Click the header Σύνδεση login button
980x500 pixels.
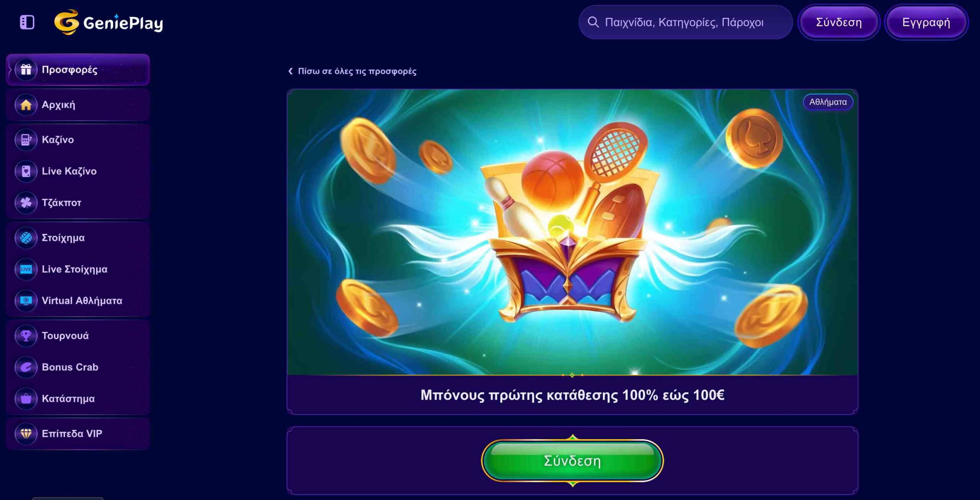(839, 22)
